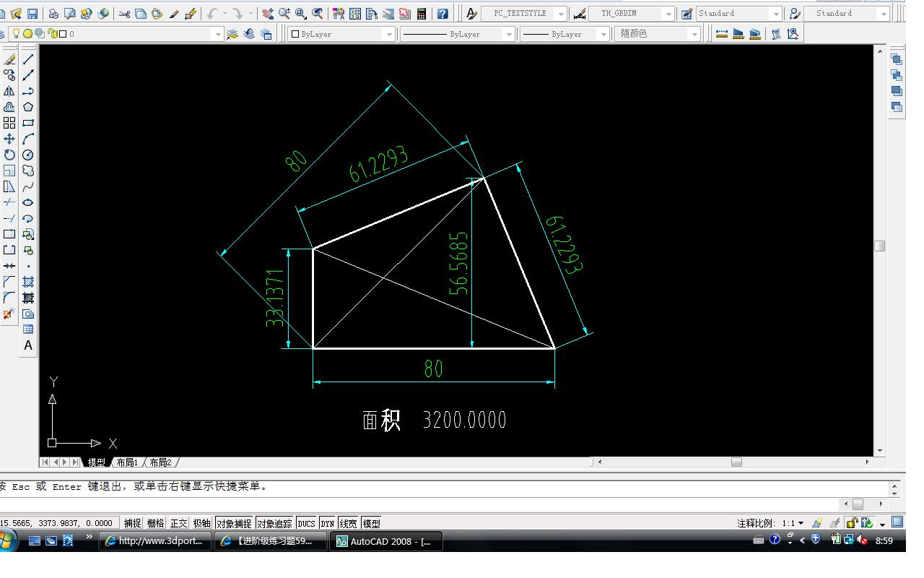Click the horizontal scrollbar thumb under drawing
This screenshot has width=924, height=578.
coord(736,462)
